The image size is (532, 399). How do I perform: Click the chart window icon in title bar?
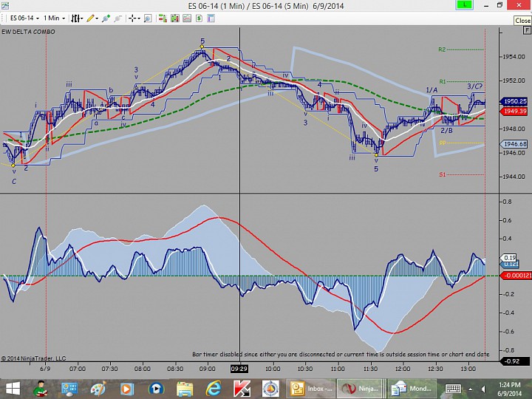point(4,5)
